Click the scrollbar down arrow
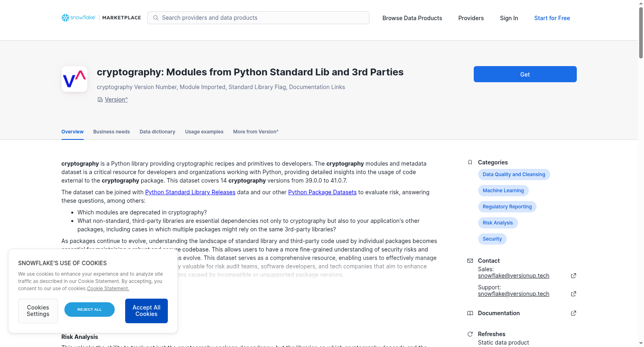The image size is (644, 347). [641, 344]
